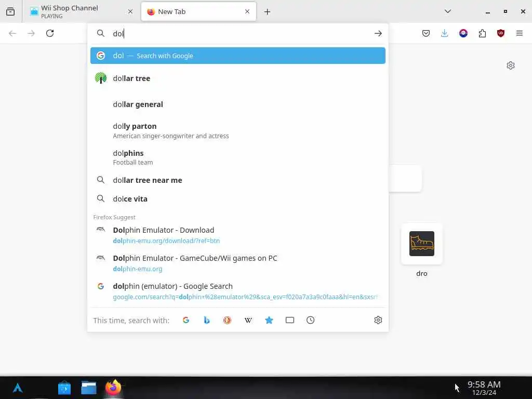Choose the 'dollar general' suggestion
The image size is (532, 399).
(238, 104)
